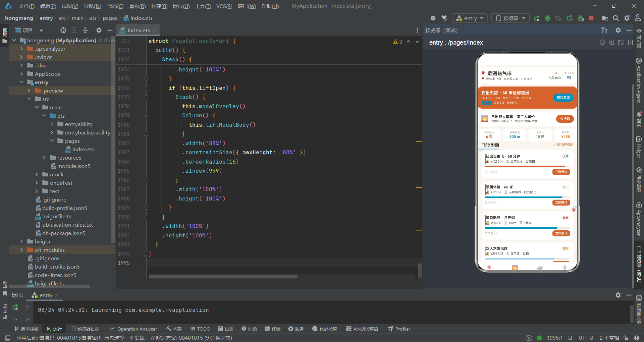Toggle the 项目 project side tool button

[x=5, y=36]
